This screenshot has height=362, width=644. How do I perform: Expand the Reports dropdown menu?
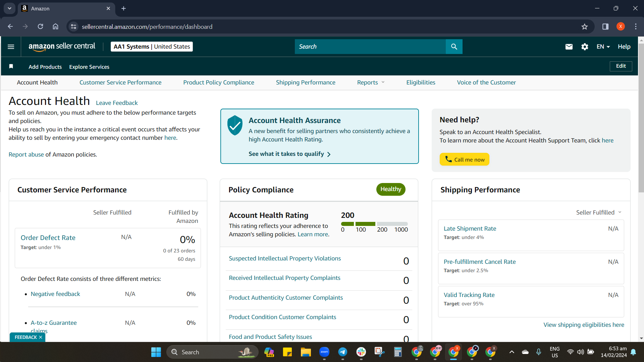point(371,82)
